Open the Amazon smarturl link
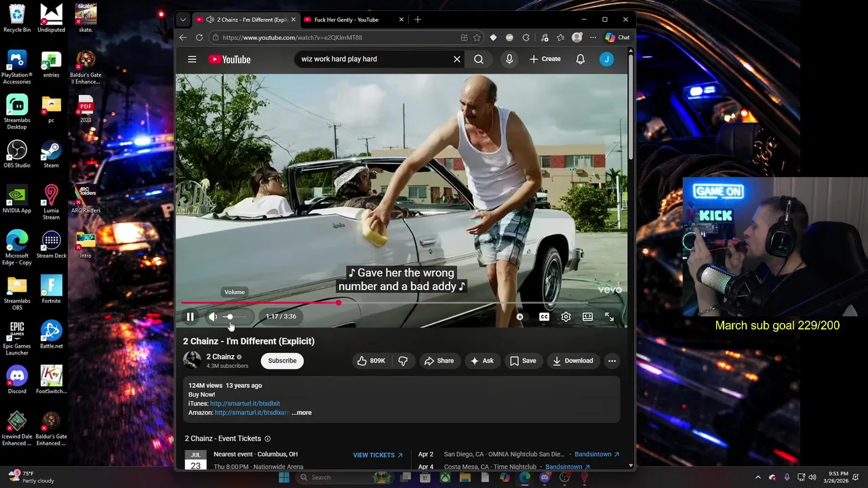This screenshot has width=868, height=488. coord(252,413)
